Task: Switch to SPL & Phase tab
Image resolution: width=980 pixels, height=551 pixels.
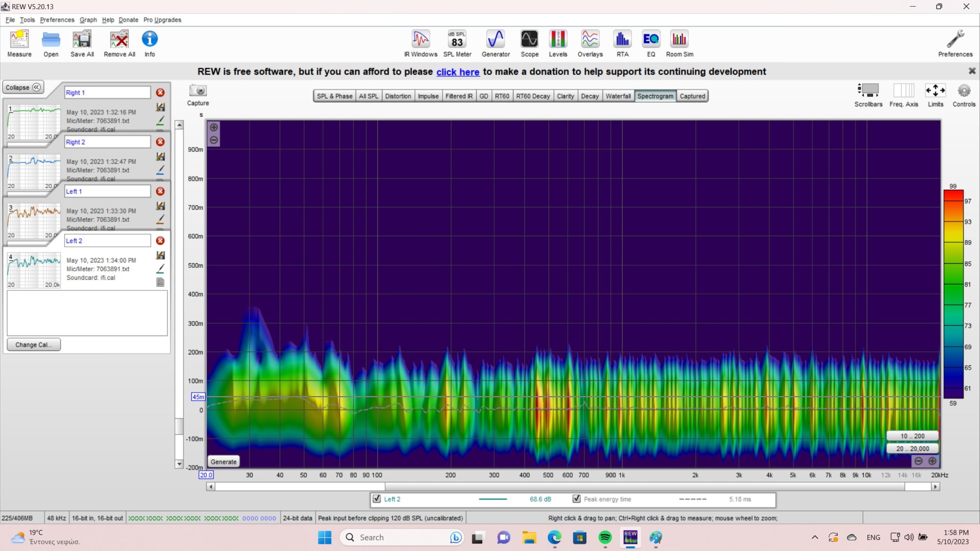Action: click(334, 96)
